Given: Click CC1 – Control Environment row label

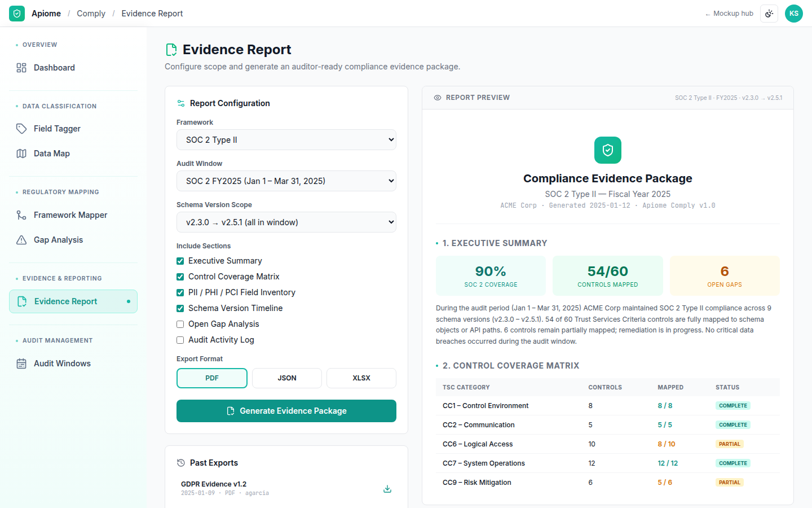Looking at the screenshot, I should coord(486,406).
